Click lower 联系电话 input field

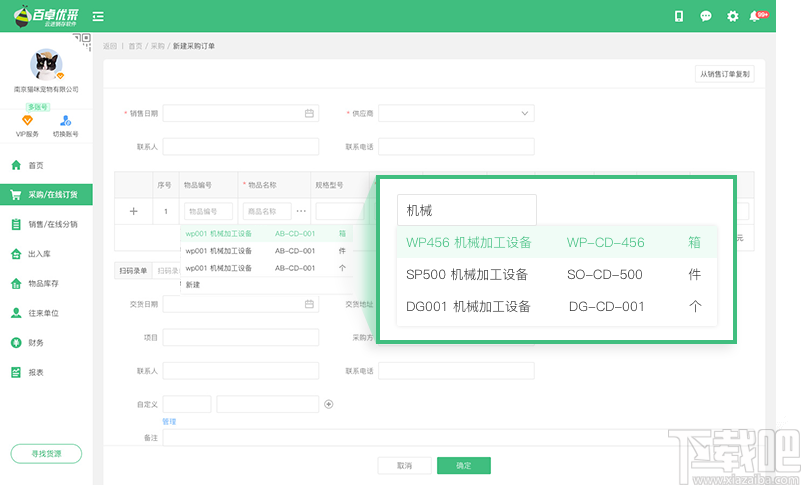[456, 371]
